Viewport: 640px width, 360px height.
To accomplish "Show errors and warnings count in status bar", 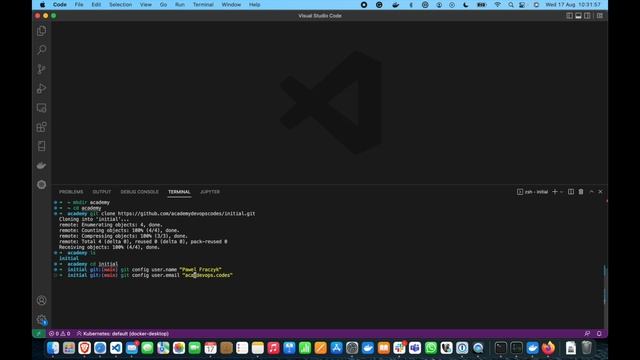I will 60,333.
